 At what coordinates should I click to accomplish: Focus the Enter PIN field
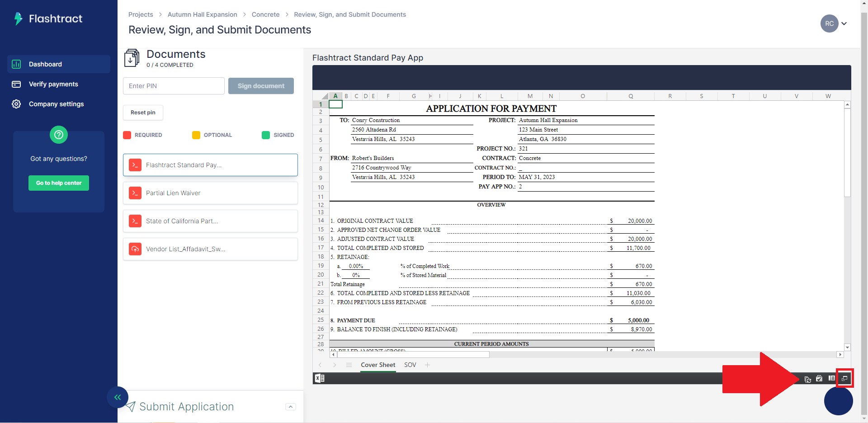coord(174,86)
